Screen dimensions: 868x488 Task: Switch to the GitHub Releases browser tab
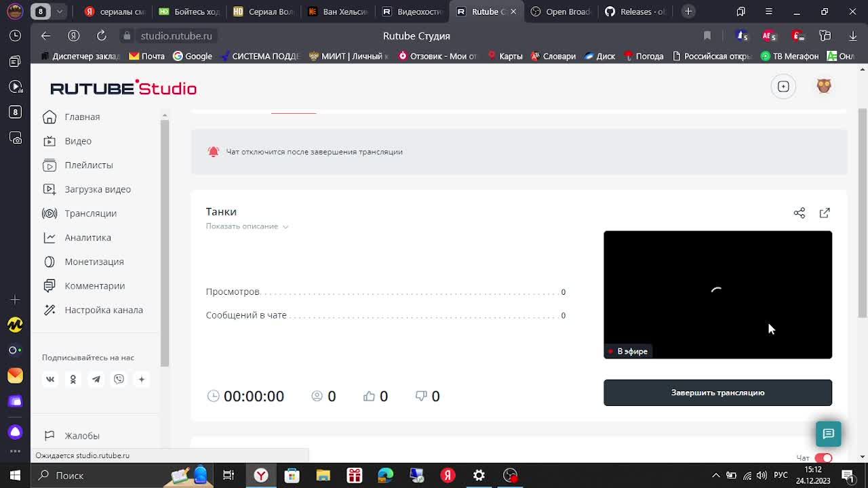(x=635, y=12)
